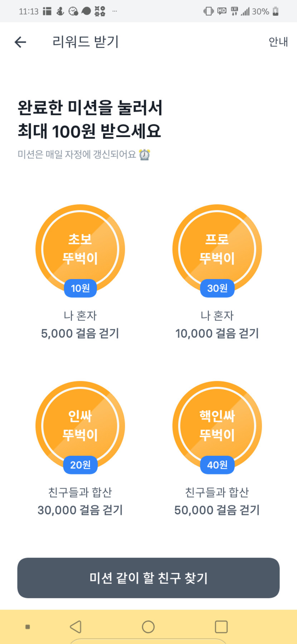This screenshot has height=644, width=297.
Task: Tap the back arrow icon
Action: coord(20,42)
